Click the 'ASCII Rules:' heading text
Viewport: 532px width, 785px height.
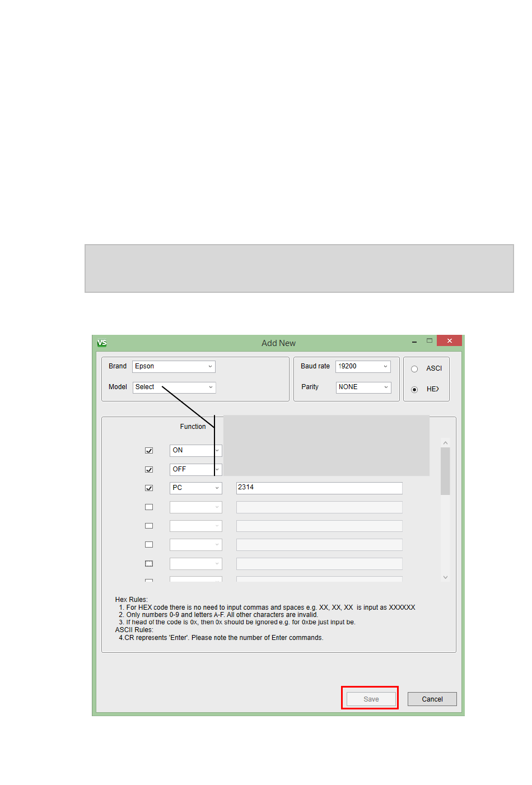point(134,630)
